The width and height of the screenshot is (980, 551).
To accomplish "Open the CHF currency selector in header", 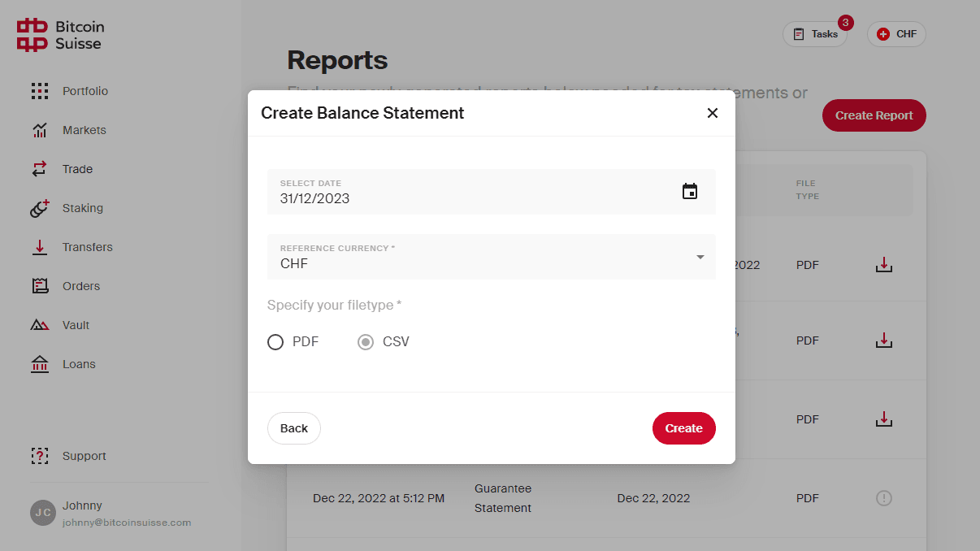I will (x=896, y=34).
